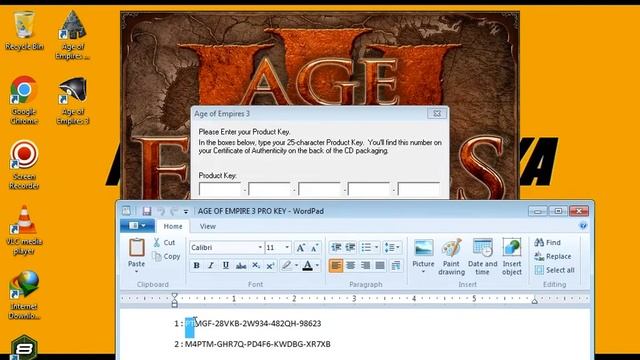This screenshot has width=640, height=360.
Task: Click the fifth Product Key box
Action: pyautogui.click(x=419, y=189)
